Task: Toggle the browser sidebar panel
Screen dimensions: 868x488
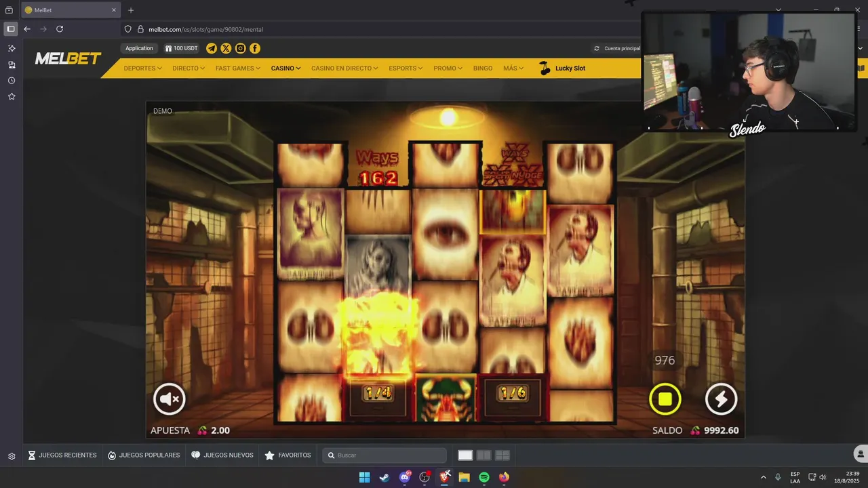Action: click(10, 29)
